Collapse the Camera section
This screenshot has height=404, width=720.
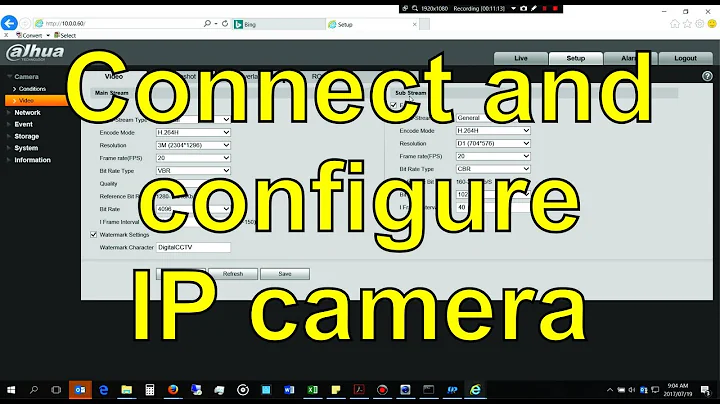point(26,77)
